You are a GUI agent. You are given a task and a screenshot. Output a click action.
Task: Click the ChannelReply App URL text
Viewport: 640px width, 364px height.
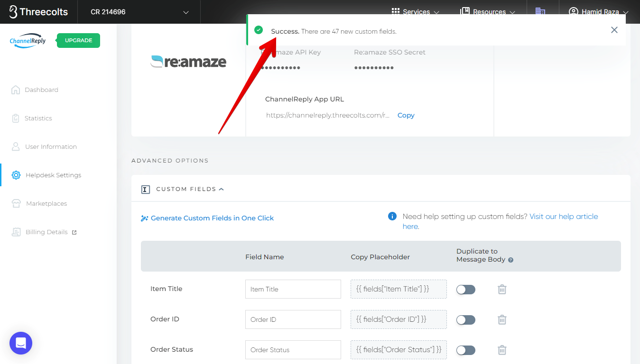coord(327,115)
